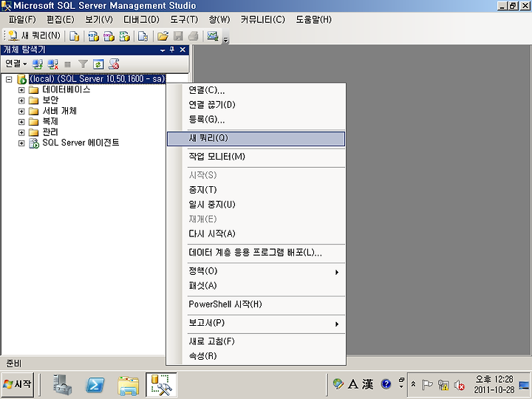Choose 등록(G)... in context menu
This screenshot has height=399, width=532.
pos(256,120)
